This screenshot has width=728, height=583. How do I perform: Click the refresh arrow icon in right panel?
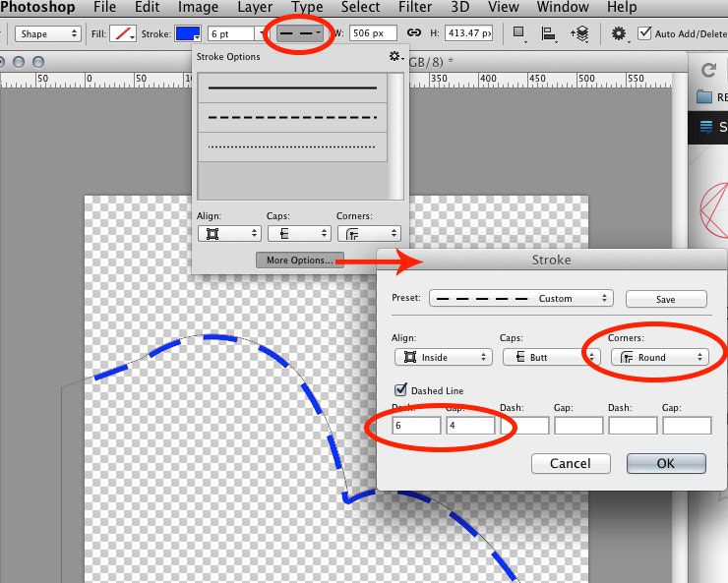[x=708, y=71]
